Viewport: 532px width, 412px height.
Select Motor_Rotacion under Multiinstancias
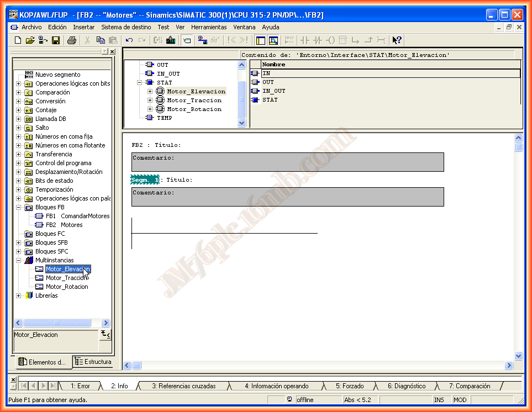67,287
